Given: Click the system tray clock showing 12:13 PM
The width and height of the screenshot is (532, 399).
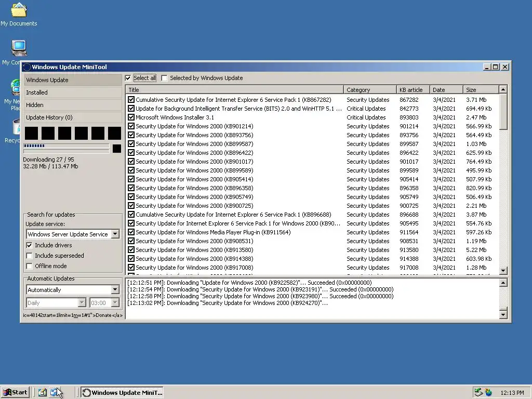Looking at the screenshot, I should tap(512, 393).
